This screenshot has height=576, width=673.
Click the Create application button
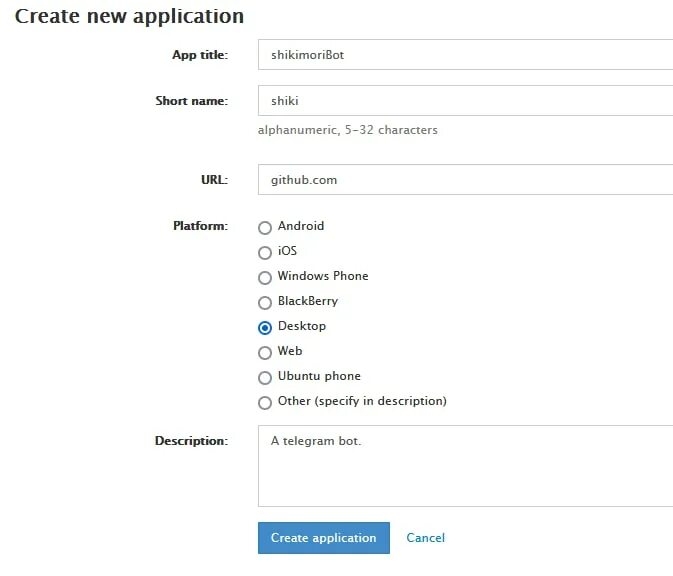click(x=324, y=538)
